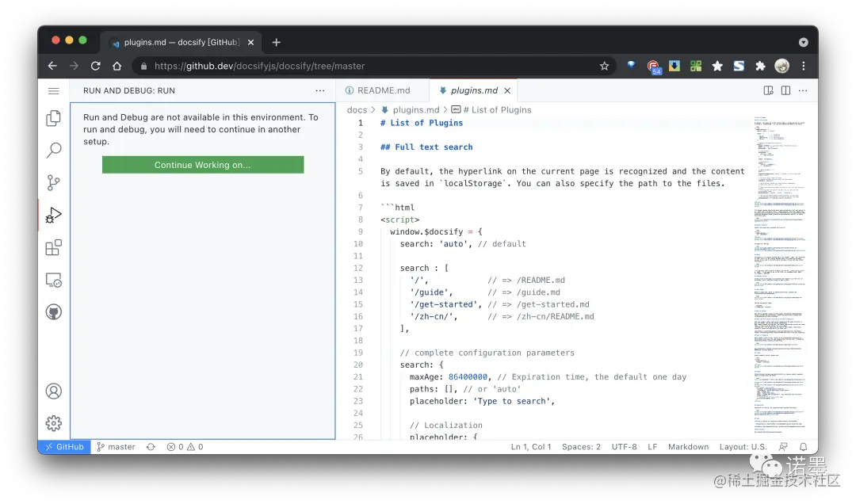Click the feedback icon in status bar
The height and width of the screenshot is (504, 856).
coord(783,447)
